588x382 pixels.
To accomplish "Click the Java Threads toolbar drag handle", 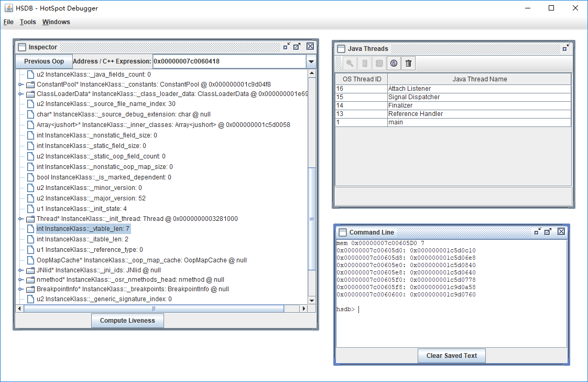I will point(338,63).
